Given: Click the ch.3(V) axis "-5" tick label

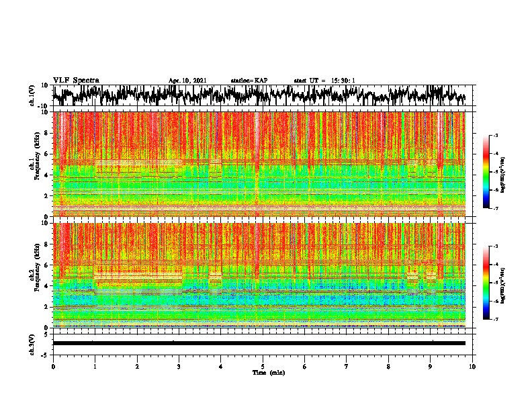Looking at the screenshot, I should tap(45, 355).
